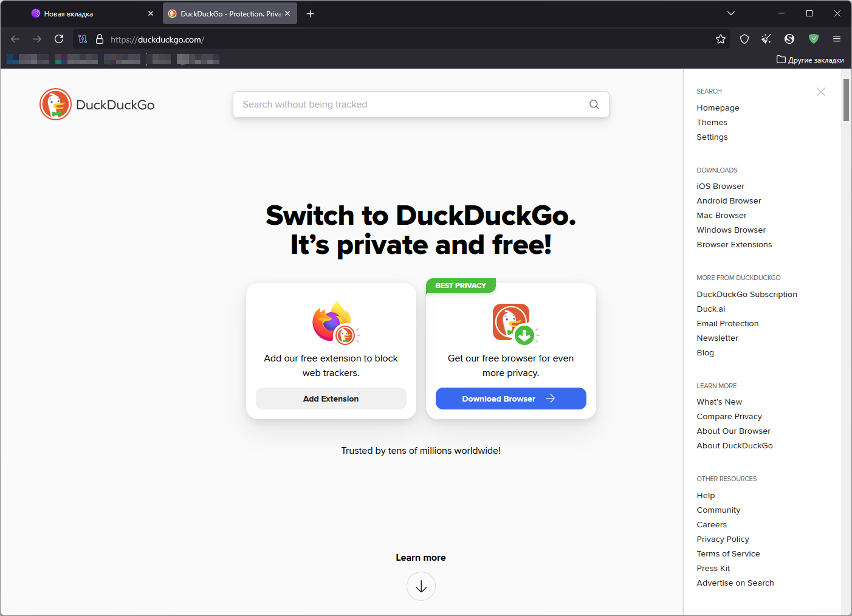Close the DuckDuckGo side menu with the X icon
Viewport: 852px width, 616px height.
(x=821, y=92)
